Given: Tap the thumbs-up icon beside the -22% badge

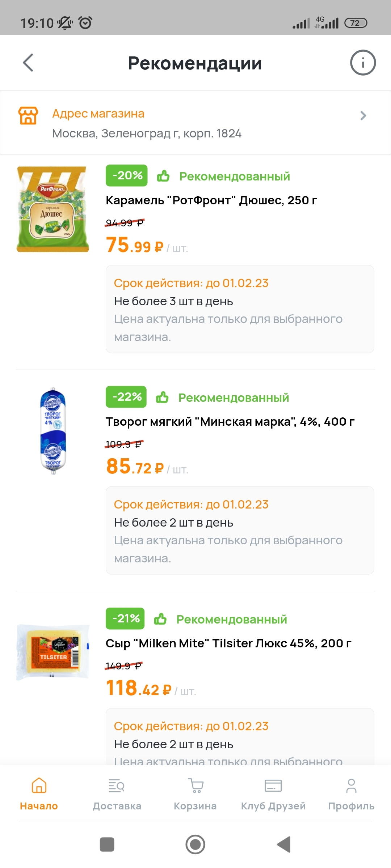Looking at the screenshot, I should point(163,397).
